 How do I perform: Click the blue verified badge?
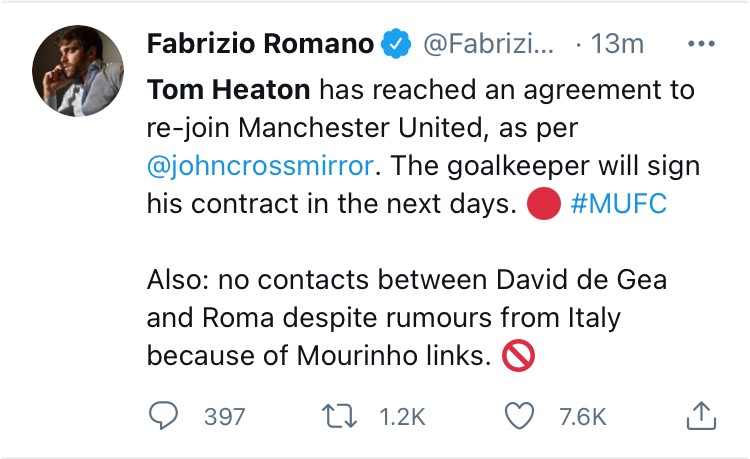[397, 44]
